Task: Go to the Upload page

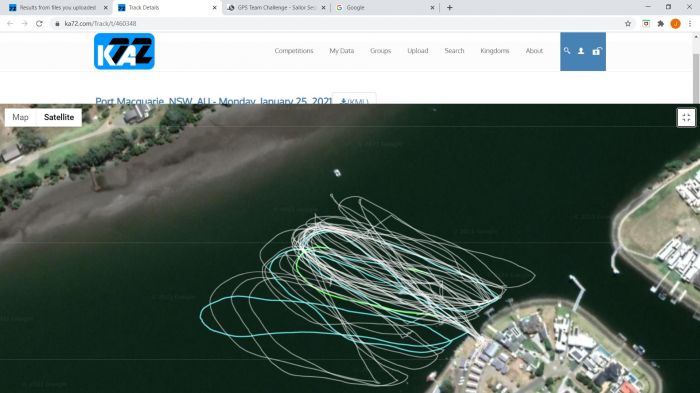Action: 417,51
